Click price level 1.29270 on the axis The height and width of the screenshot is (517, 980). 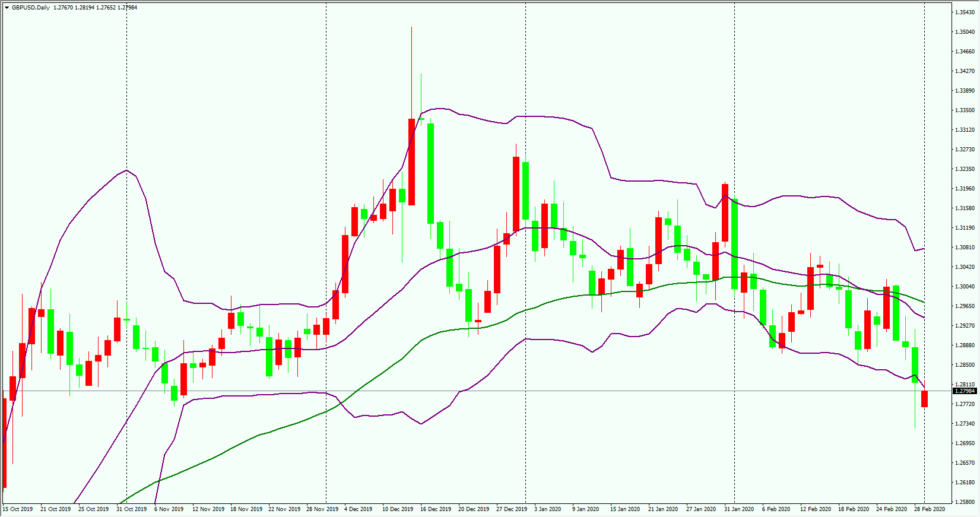(x=965, y=326)
